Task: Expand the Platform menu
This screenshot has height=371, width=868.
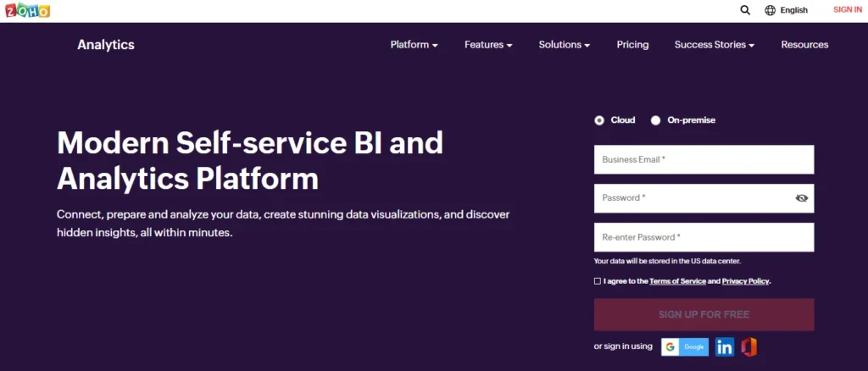Action: [x=414, y=45]
